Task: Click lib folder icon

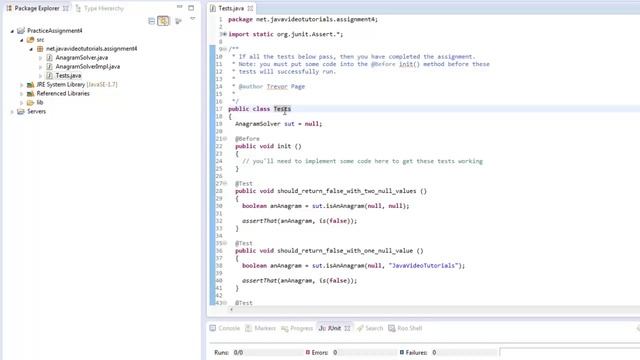Action: tap(30, 102)
